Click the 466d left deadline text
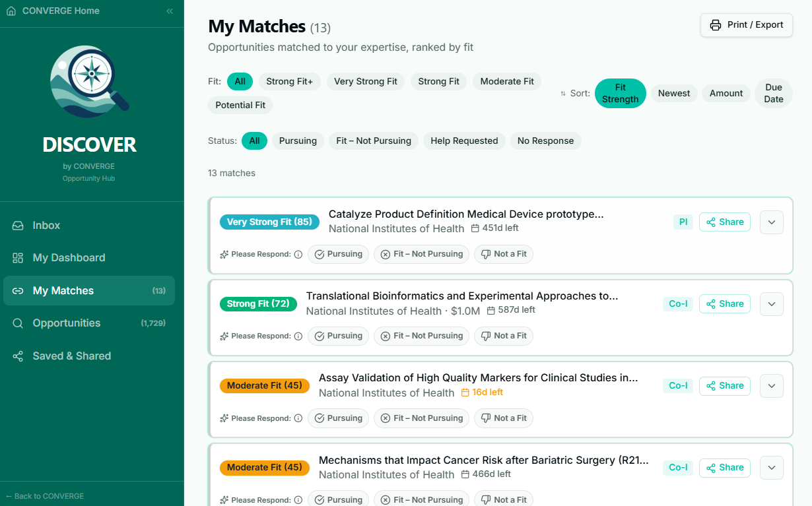The image size is (812, 506). click(486, 474)
